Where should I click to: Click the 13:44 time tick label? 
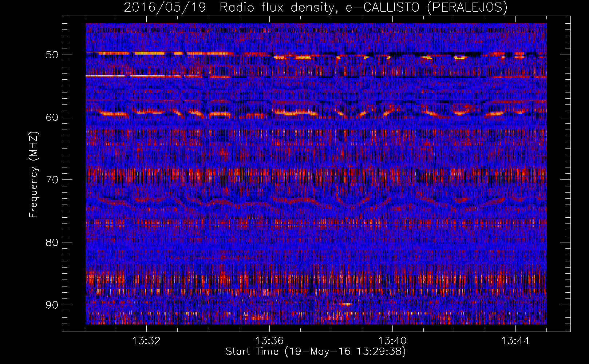pos(515,341)
